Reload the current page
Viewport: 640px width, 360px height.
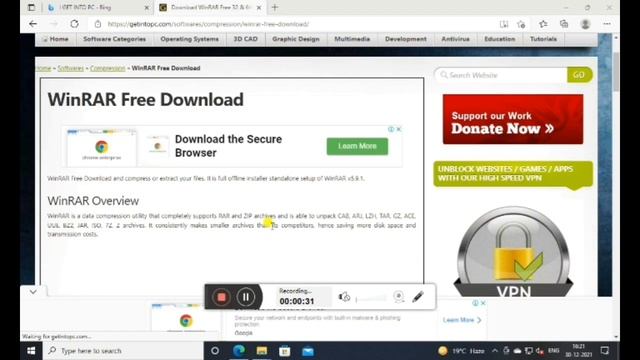[x=74, y=24]
